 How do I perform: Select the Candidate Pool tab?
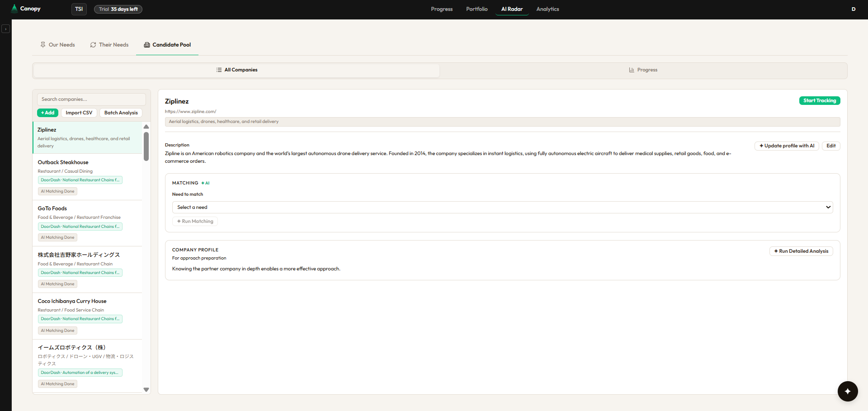(x=167, y=45)
